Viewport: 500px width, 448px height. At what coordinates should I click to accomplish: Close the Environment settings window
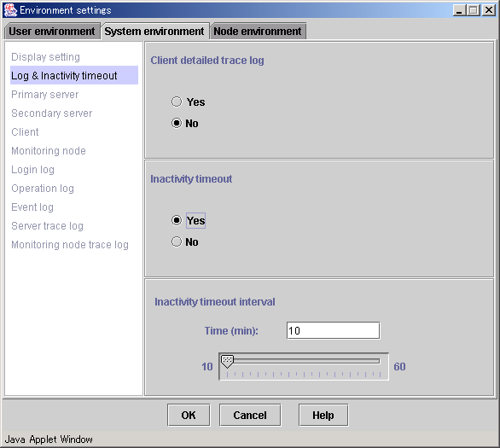tap(489, 10)
